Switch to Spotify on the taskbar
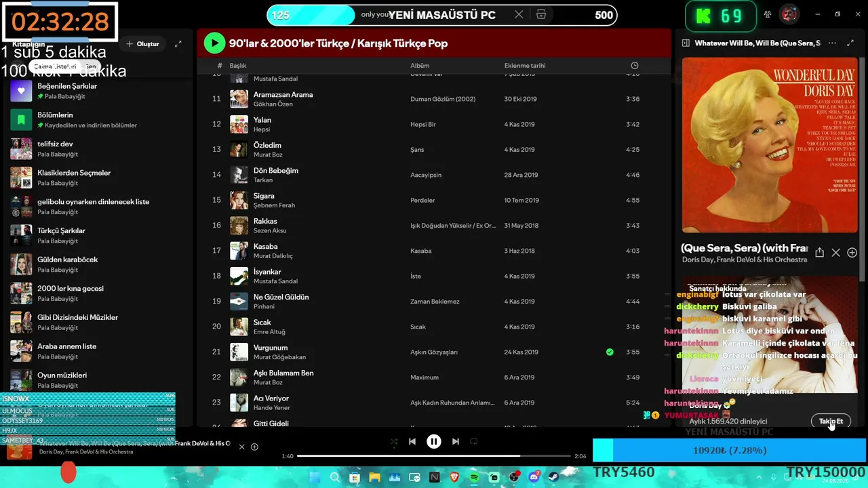This screenshot has height=488, width=868. click(x=474, y=477)
